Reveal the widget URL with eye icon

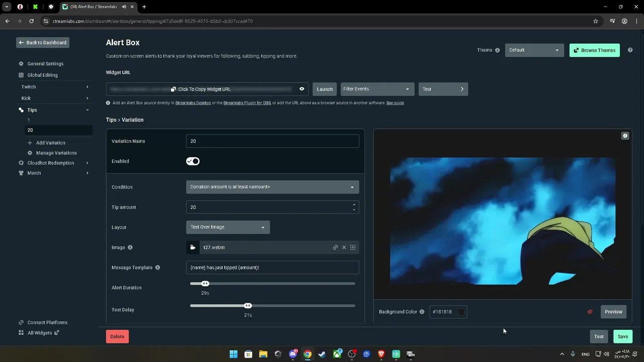302,89
